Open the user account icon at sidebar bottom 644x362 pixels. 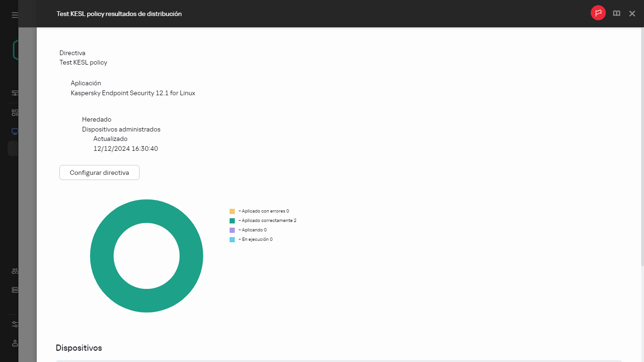[x=15, y=343]
